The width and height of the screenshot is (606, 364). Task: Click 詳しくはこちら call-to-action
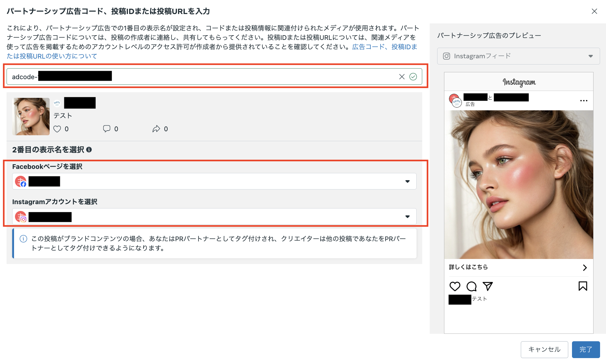468,267
